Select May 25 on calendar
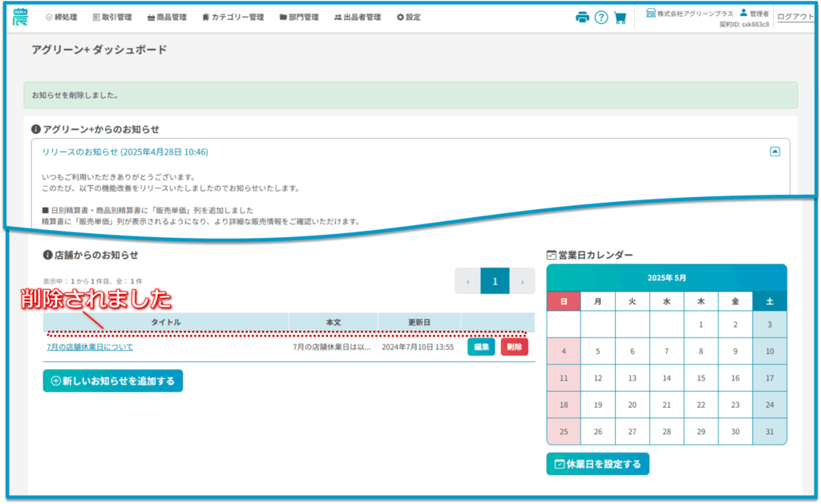Viewport: 821px width, 504px height. click(564, 432)
